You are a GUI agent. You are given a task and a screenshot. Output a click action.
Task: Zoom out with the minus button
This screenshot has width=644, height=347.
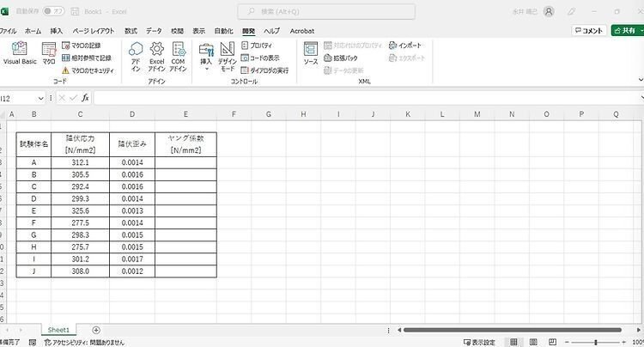click(x=567, y=342)
